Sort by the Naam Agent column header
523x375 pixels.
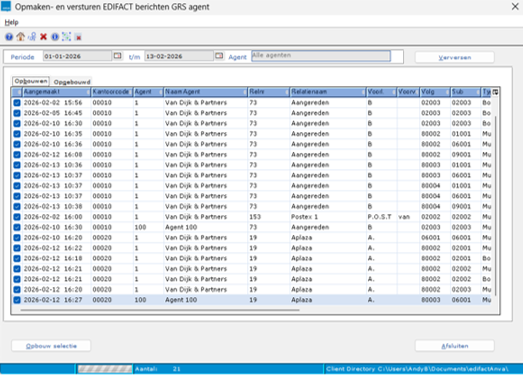pyautogui.click(x=205, y=92)
